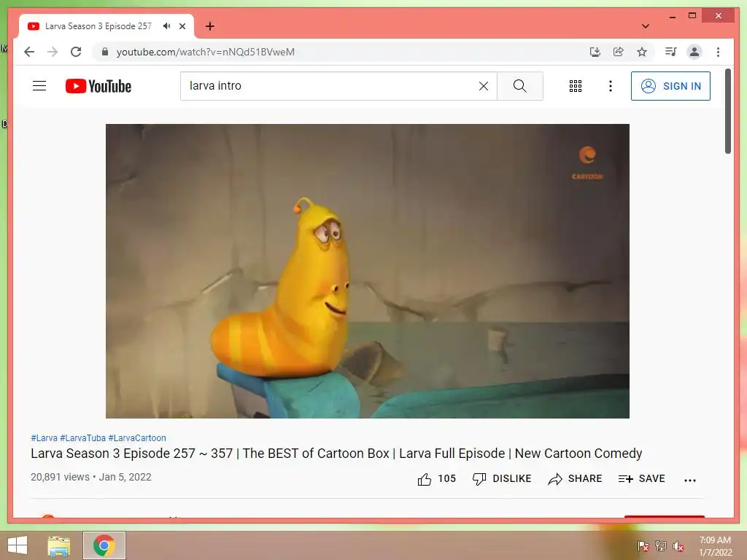Open File Explorer from the taskbar
The width and height of the screenshot is (747, 560).
pyautogui.click(x=58, y=545)
